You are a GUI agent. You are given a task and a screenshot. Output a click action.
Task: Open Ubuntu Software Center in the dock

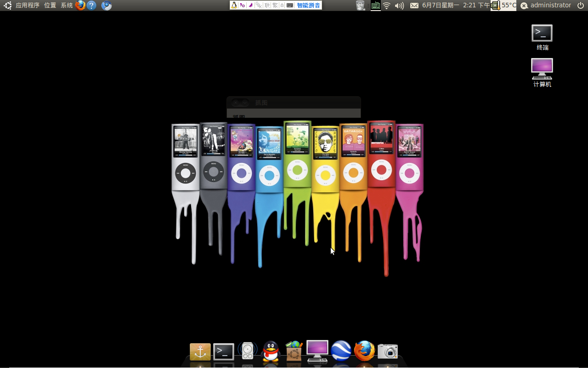(294, 351)
